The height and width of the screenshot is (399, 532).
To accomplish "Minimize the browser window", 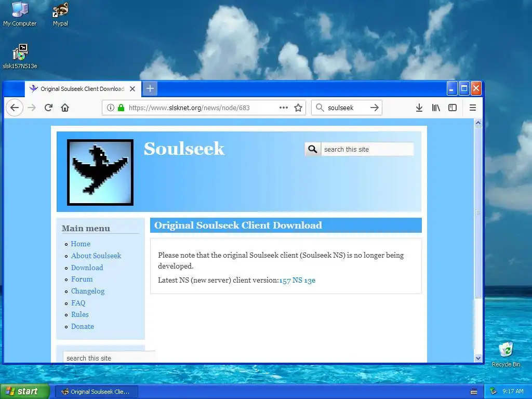I will pyautogui.click(x=451, y=88).
